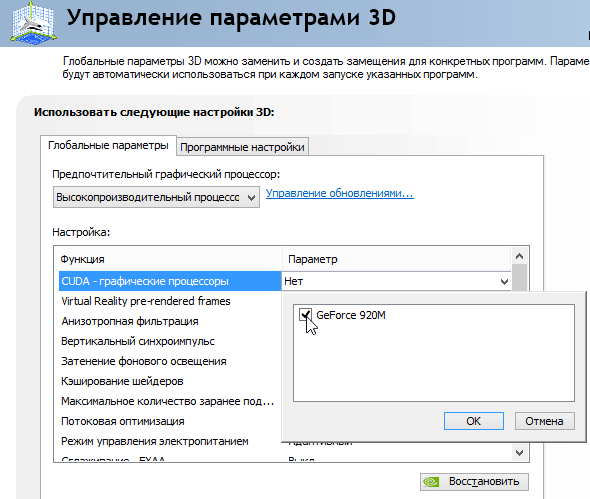Switch to Программные настройки tab
The image size is (590, 499).
click(x=242, y=147)
